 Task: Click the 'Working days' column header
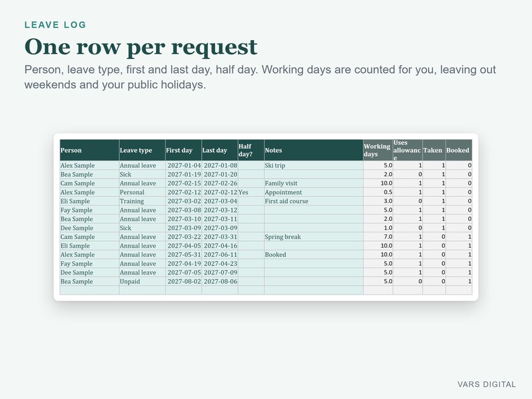(x=378, y=150)
